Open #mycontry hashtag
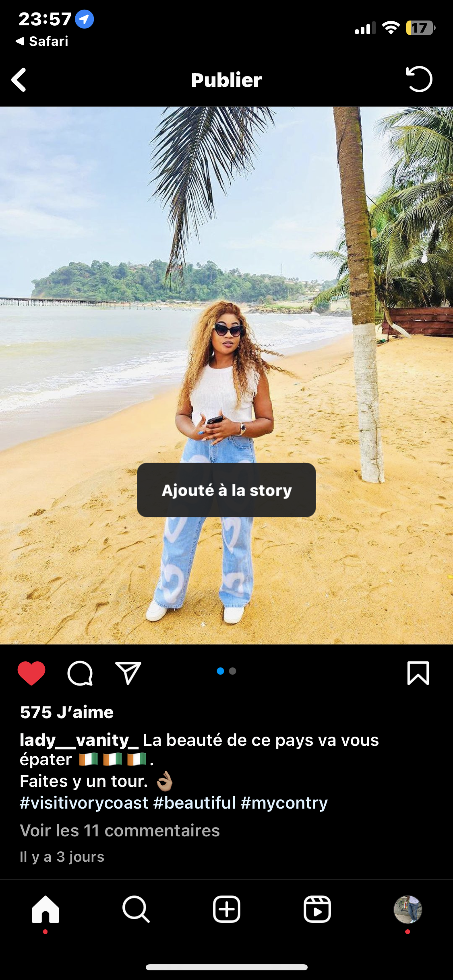The width and height of the screenshot is (453, 980). (284, 803)
